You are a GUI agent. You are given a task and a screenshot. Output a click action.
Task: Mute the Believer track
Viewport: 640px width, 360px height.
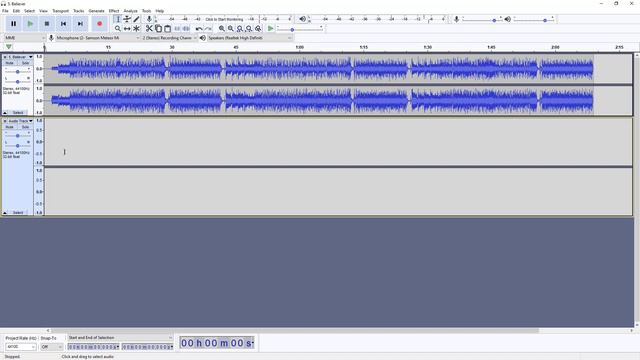click(x=9, y=63)
